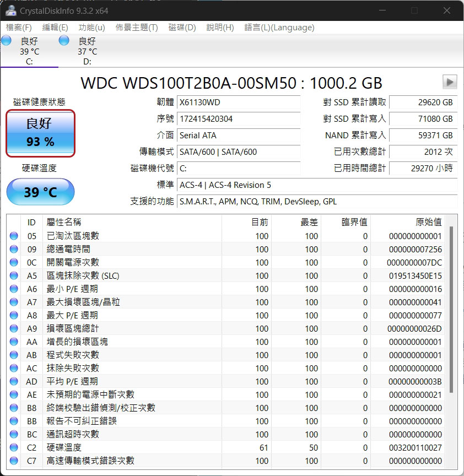The width and height of the screenshot is (464, 476).
Task: Click the status icon for attribute A8
Action: [x=14, y=315]
